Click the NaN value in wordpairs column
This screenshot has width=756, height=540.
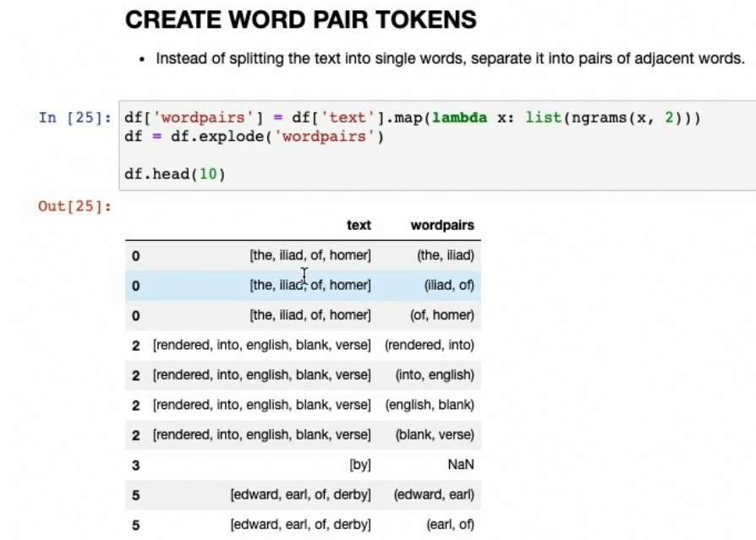(461, 465)
